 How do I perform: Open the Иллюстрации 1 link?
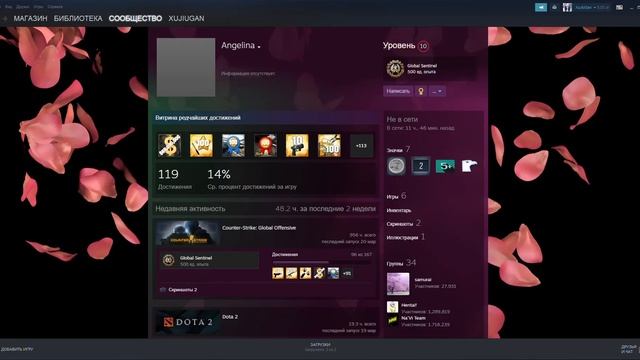click(405, 237)
